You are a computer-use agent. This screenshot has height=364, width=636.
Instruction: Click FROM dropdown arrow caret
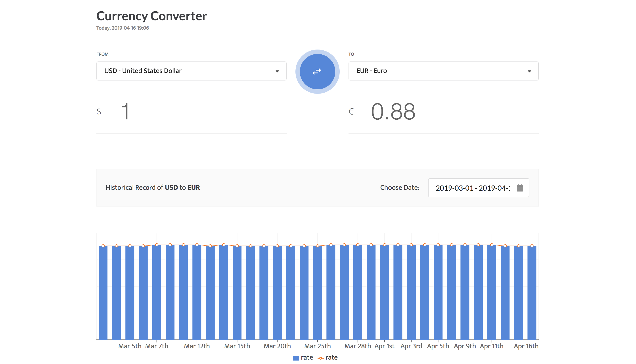tap(277, 71)
